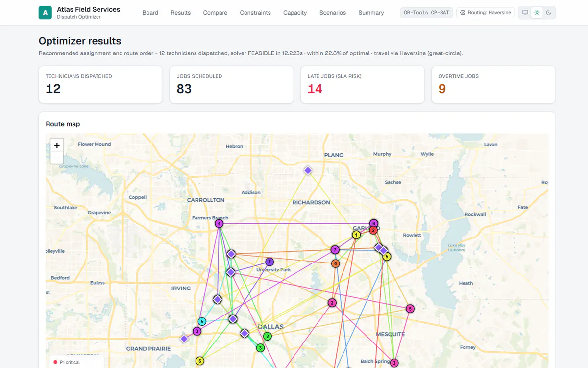Click the "RICHARDSON" map label
588x368 pixels.
pos(311,202)
